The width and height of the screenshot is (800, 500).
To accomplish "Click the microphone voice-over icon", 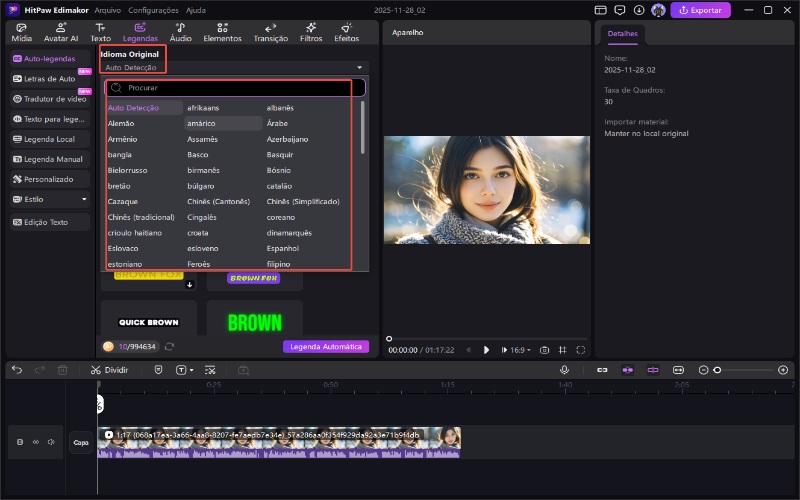I will click(x=564, y=369).
